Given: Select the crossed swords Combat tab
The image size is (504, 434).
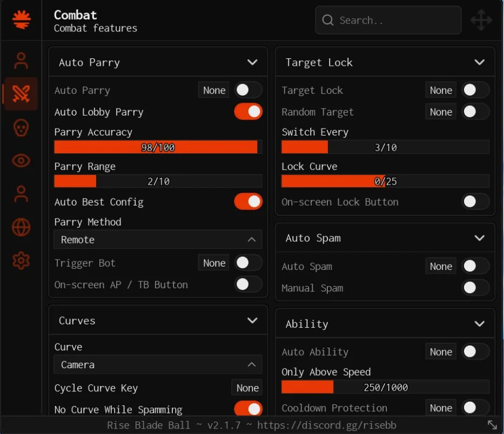Looking at the screenshot, I should click(x=21, y=94).
